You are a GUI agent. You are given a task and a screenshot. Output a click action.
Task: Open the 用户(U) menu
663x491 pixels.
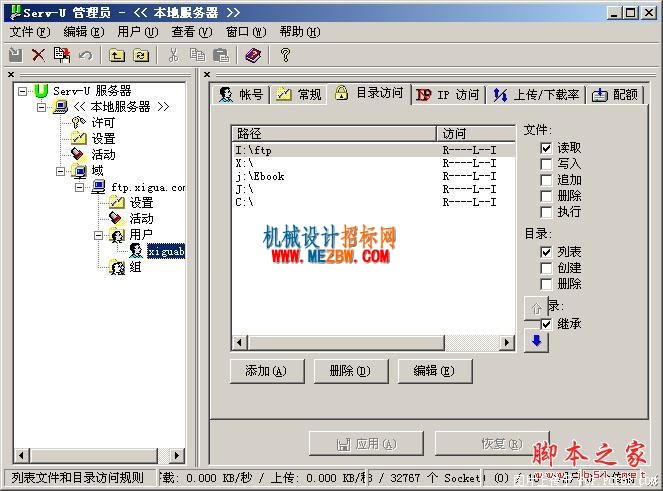coord(138,32)
